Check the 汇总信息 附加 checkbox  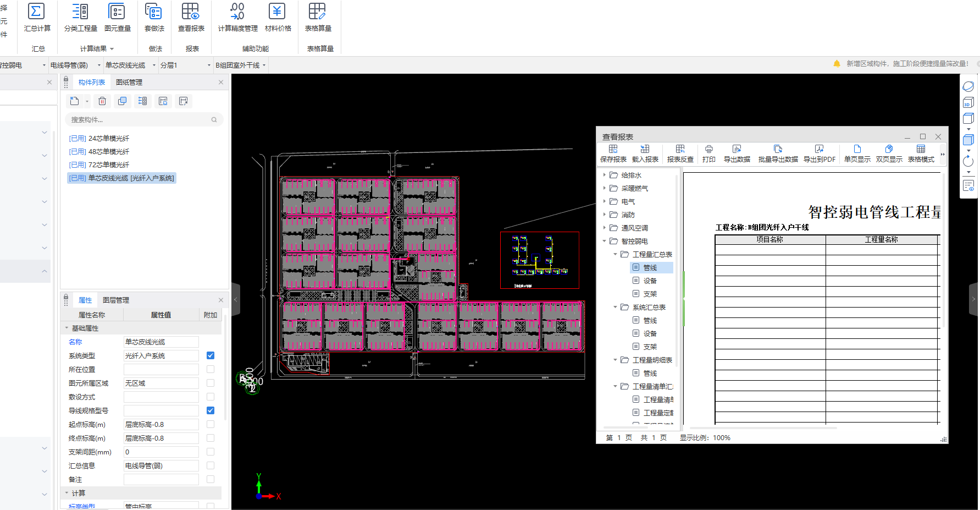pos(211,465)
